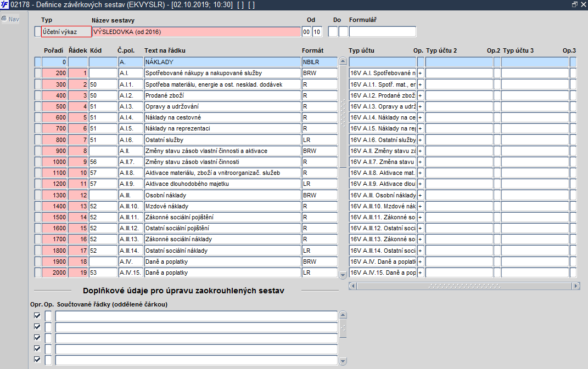Toggle the third Opr. checkbox
Viewport: 588px width, 369px height.
[37, 338]
